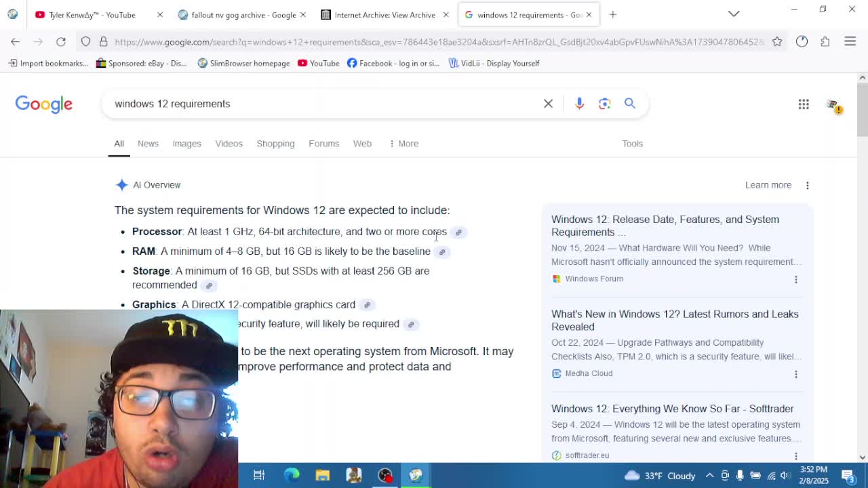Go back with the browser back arrow
Viewport: 868px width, 488px height.
click(x=15, y=42)
